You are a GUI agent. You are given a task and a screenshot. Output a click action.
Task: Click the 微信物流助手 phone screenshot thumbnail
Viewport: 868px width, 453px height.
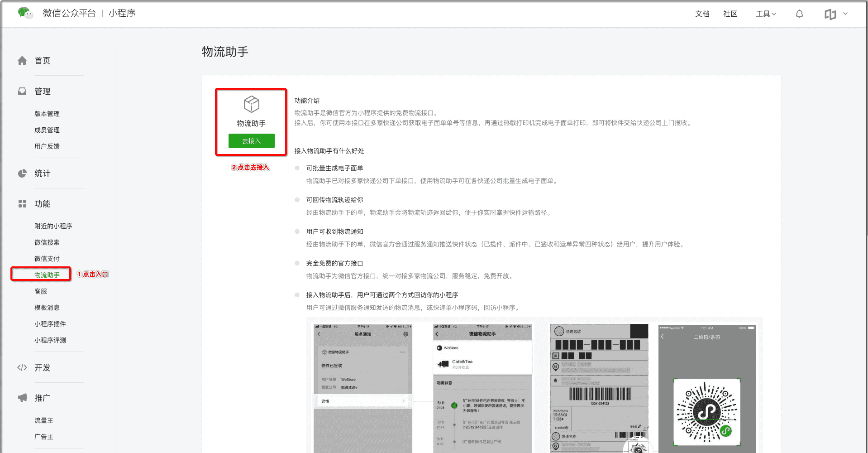point(482,388)
